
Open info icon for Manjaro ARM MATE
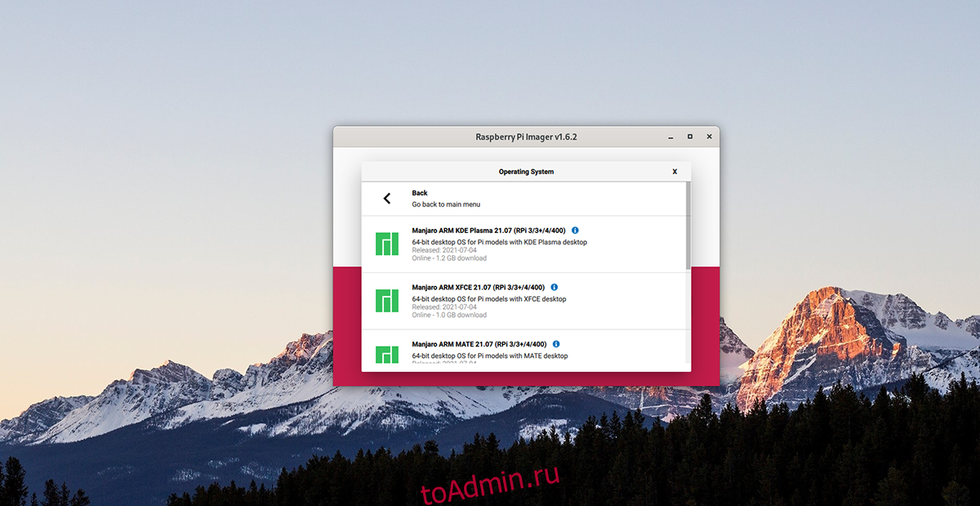[x=556, y=344]
